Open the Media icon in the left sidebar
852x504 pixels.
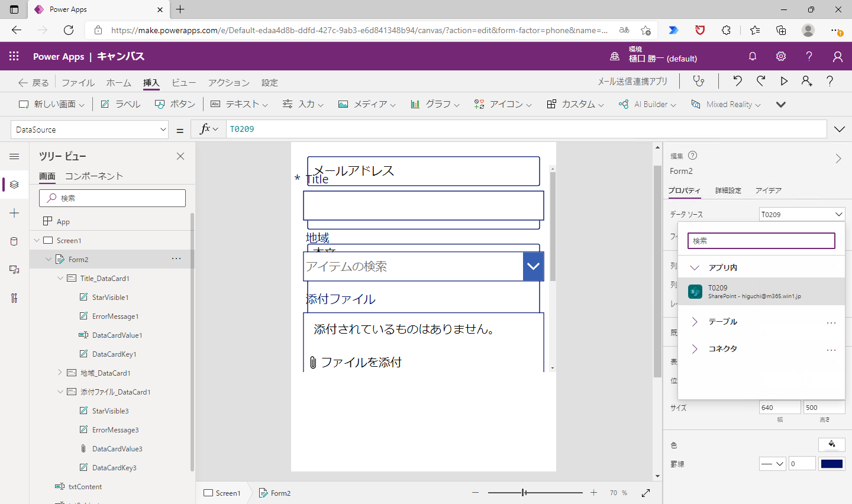pyautogui.click(x=14, y=270)
